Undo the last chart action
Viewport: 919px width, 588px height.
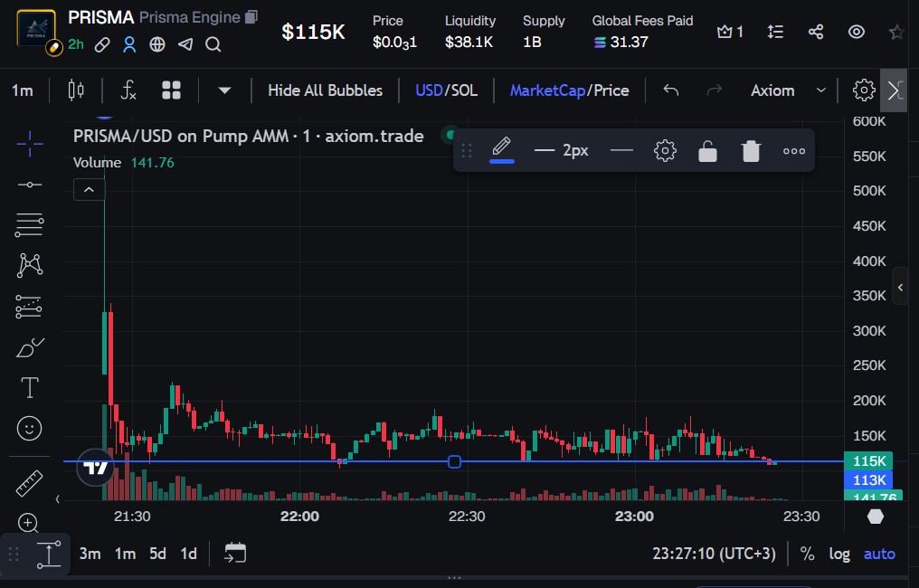pos(671,90)
